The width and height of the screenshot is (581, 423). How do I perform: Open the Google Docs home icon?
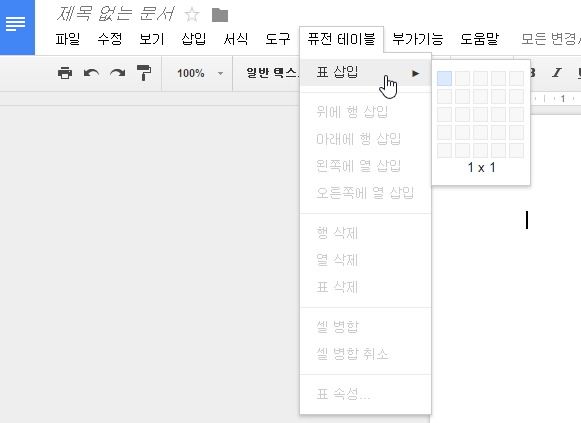17,27
